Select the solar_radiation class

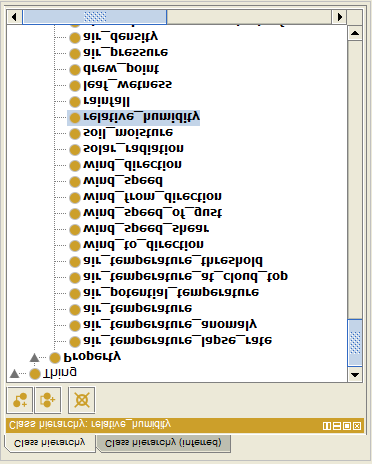(126, 149)
